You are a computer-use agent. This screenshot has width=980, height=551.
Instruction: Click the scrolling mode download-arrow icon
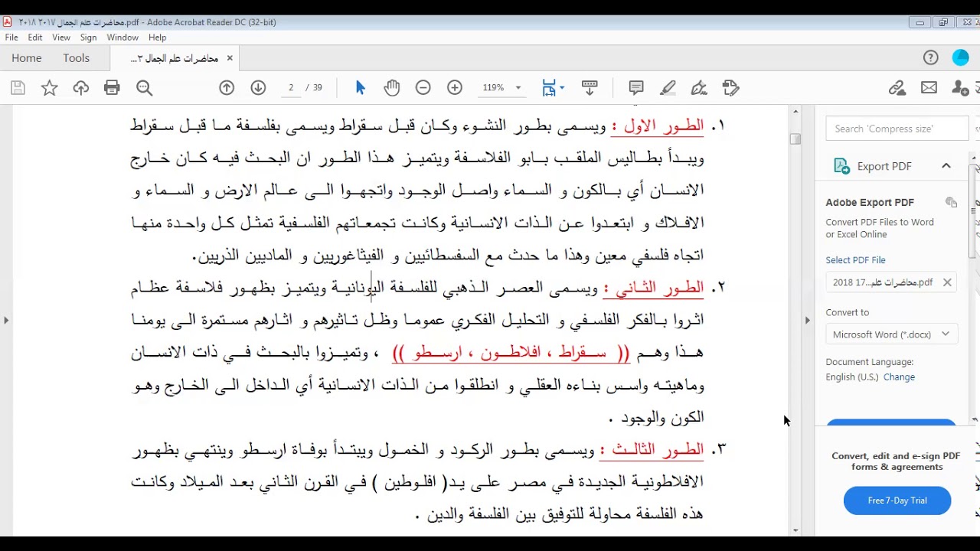pos(590,88)
